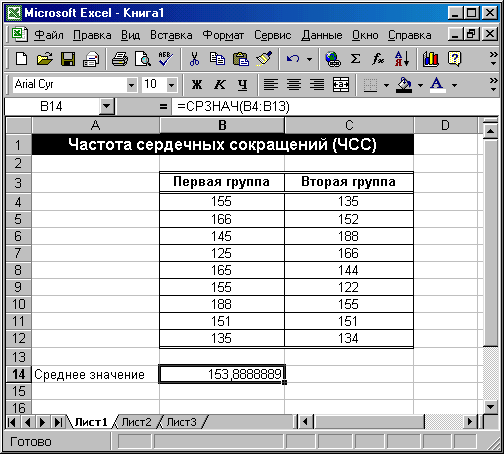This screenshot has width=504, height=454.
Task: Open the font size 10 dropdown
Action: tap(171, 85)
